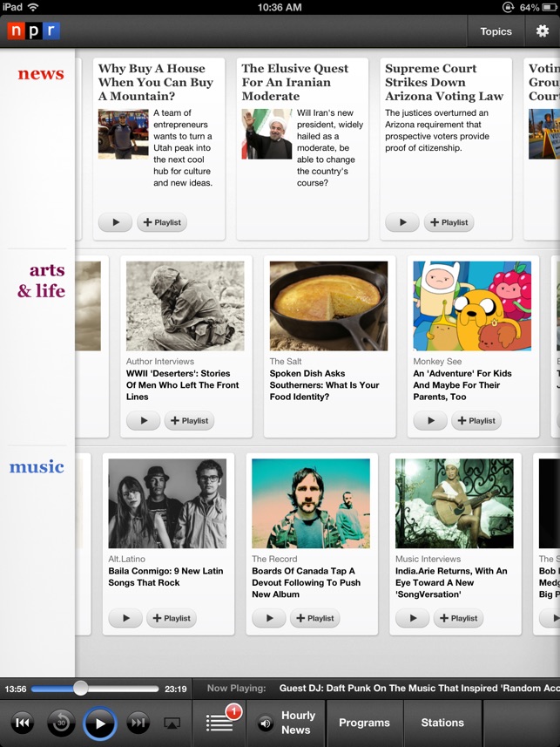Add WWII Deserters story to Playlist
The width and height of the screenshot is (560, 747).
(189, 421)
